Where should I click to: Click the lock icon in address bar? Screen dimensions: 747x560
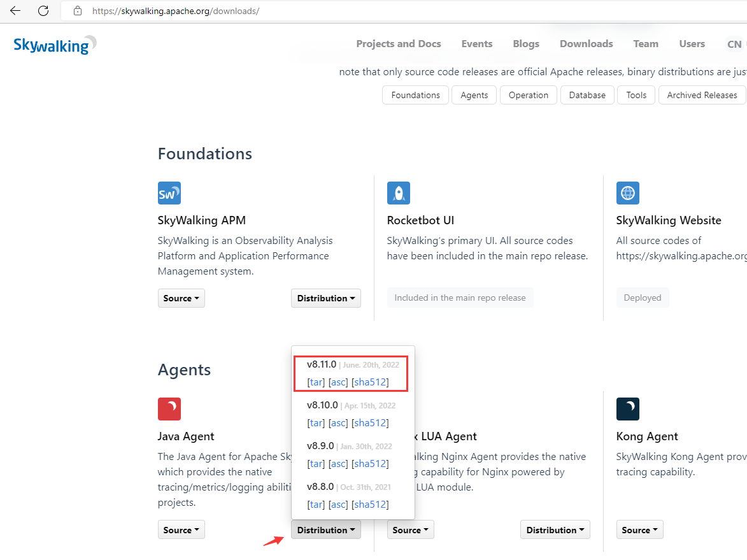pyautogui.click(x=78, y=11)
